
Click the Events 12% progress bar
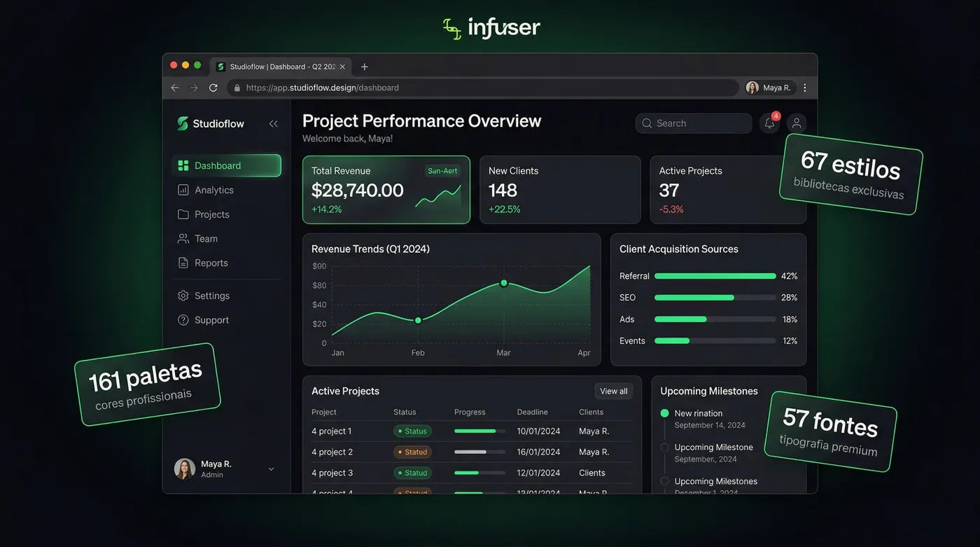coord(715,341)
